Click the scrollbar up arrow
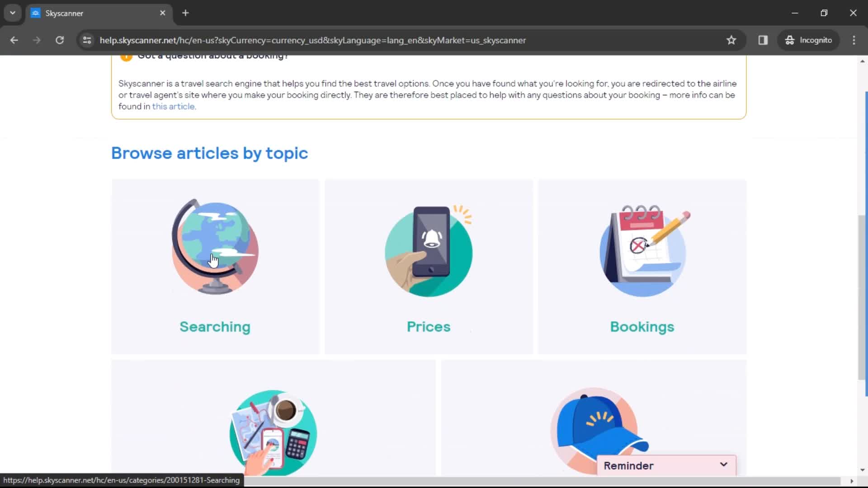 click(862, 61)
